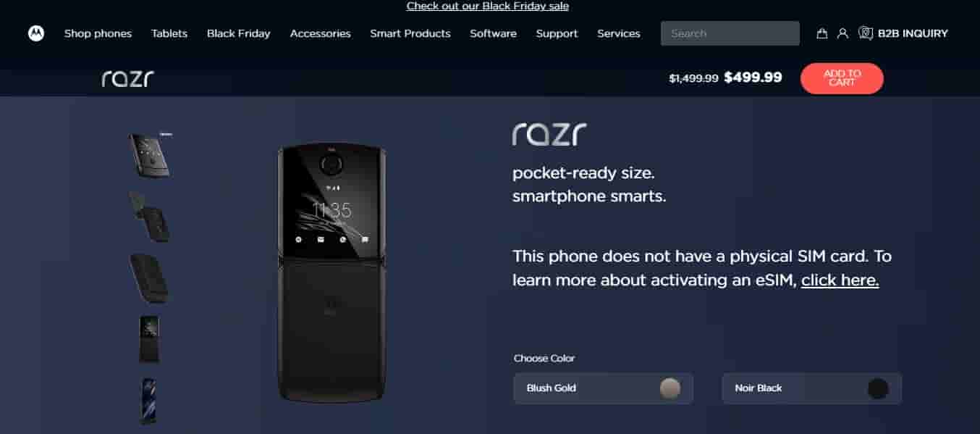Image resolution: width=980 pixels, height=434 pixels.
Task: Click the Search input field
Action: [x=730, y=33]
